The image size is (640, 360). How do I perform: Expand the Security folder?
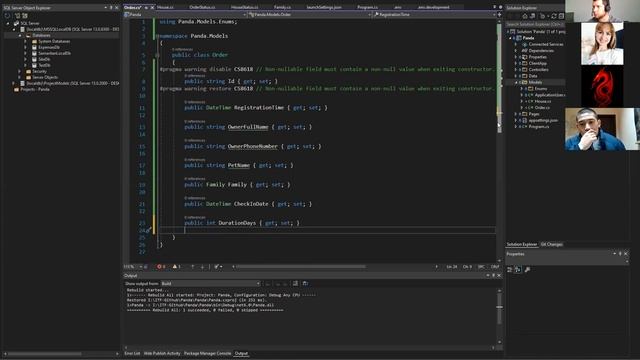pos(20,71)
